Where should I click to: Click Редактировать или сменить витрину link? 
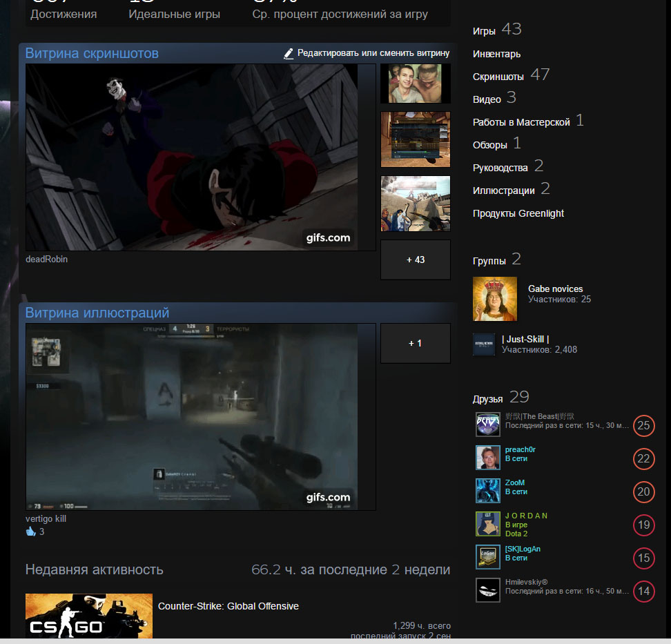point(373,53)
